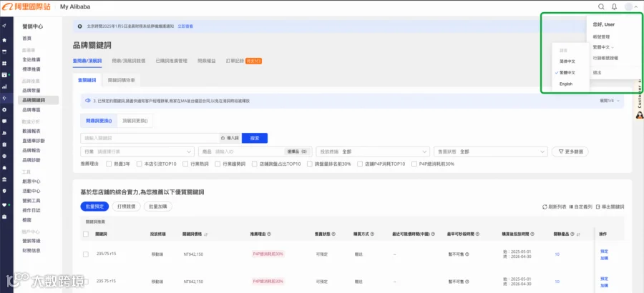644x293 pixels.
Task: Tick the 熱賣3年 checkbox
Action: [109, 164]
